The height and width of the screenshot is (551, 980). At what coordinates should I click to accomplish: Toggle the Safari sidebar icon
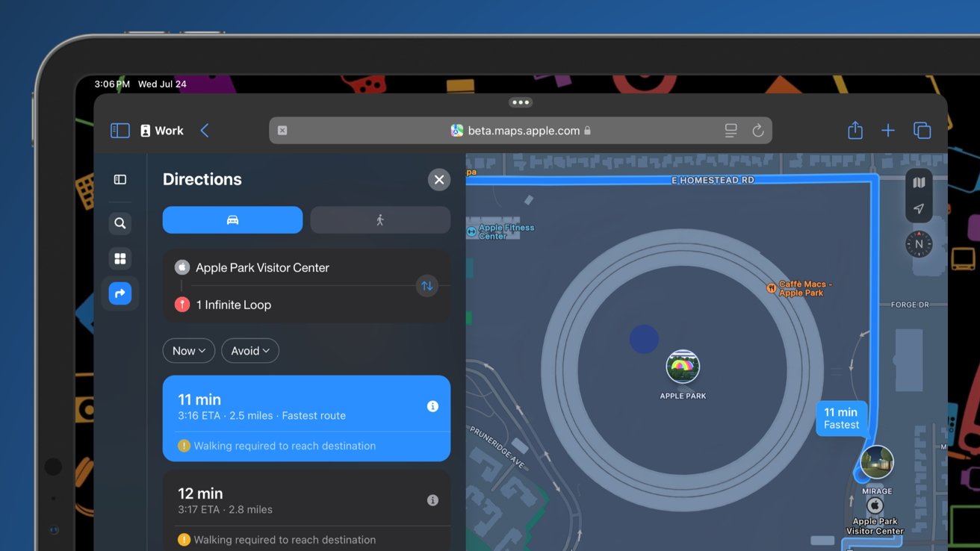pyautogui.click(x=120, y=131)
